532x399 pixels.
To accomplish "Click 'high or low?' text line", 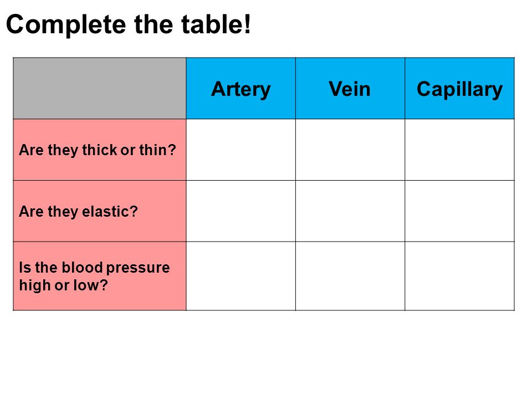I will 63,285.
